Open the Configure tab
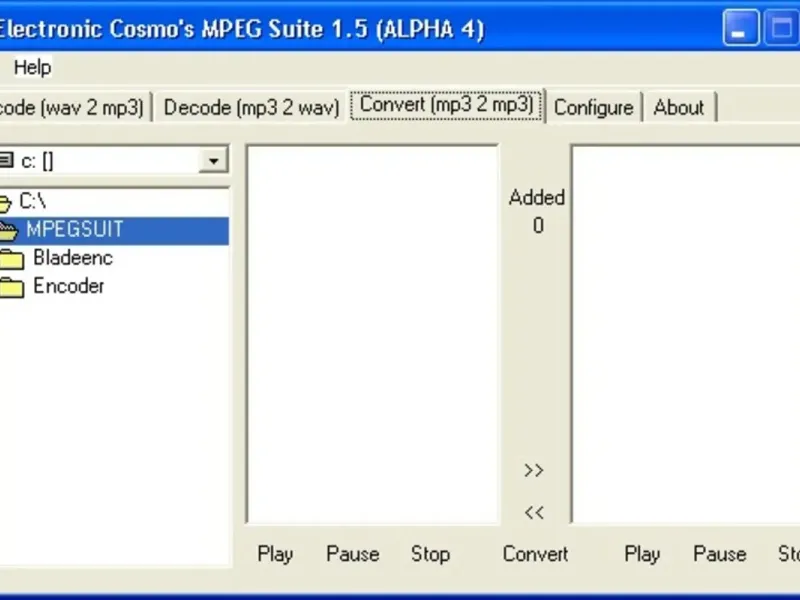Viewport: 800px width, 600px height. click(x=593, y=108)
